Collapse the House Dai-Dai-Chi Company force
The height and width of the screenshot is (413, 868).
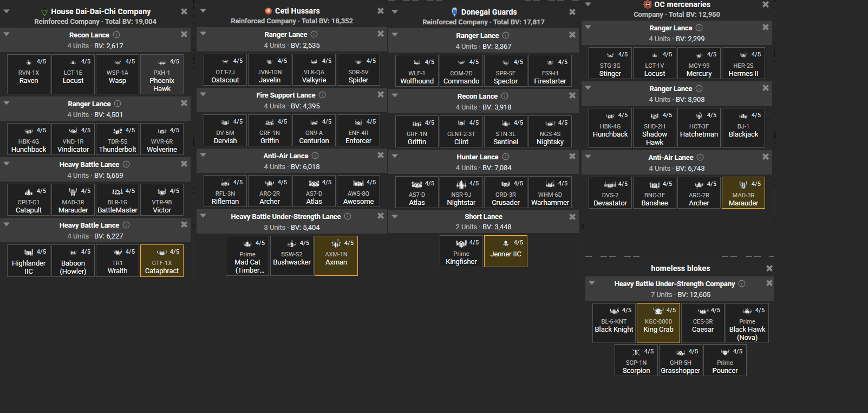pyautogui.click(x=6, y=11)
